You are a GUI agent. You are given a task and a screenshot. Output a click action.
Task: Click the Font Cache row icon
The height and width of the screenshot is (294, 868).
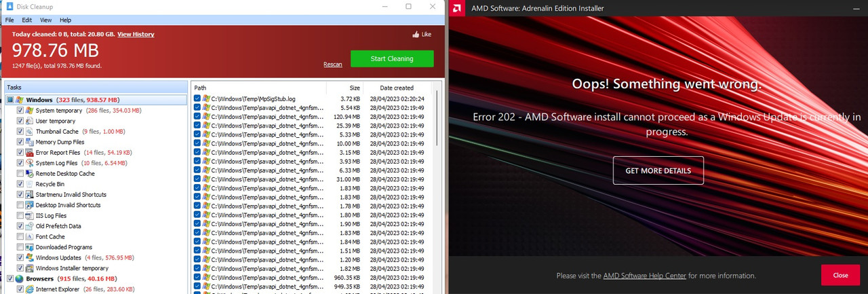tap(30, 236)
